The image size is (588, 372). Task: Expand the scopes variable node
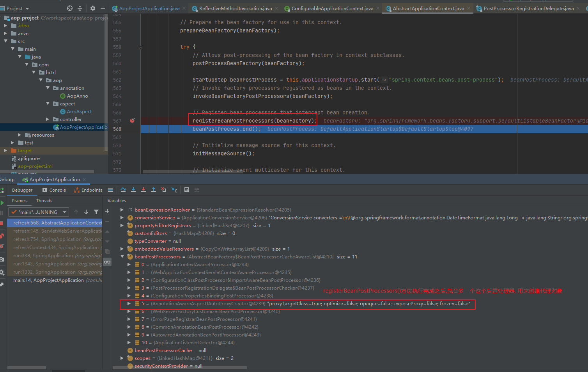(x=122, y=358)
